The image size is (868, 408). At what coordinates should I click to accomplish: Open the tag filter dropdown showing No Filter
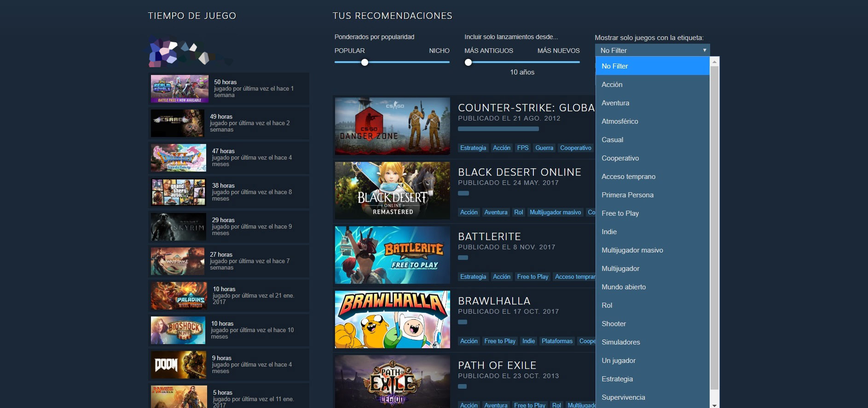652,50
